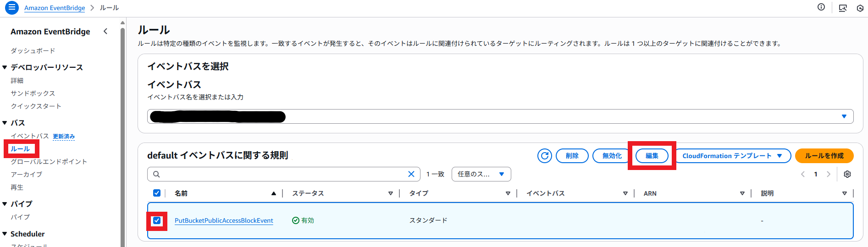Open table preferences gear icon
The width and height of the screenshot is (868, 247).
[x=847, y=174]
